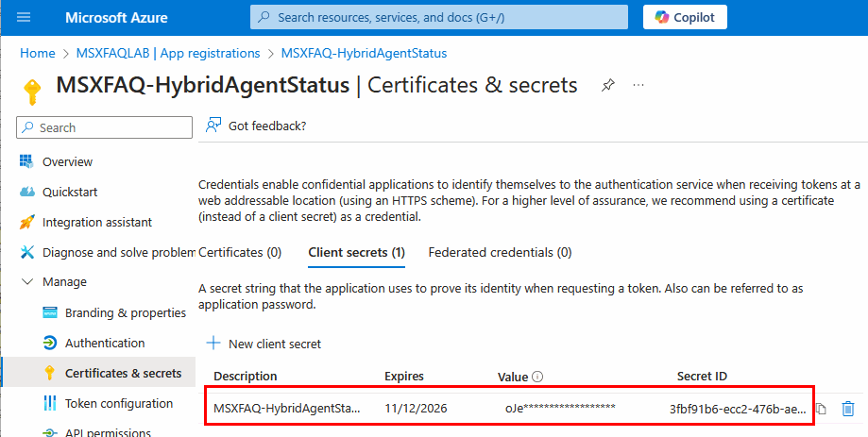Switch to the Client secrets (1) tab
Viewport: 868px width, 437px height.
356,252
